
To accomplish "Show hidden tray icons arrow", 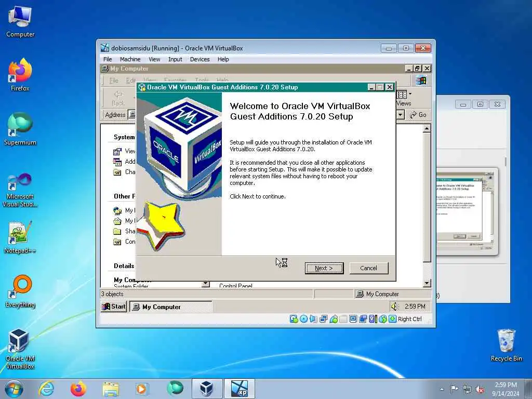I will 442,389.
